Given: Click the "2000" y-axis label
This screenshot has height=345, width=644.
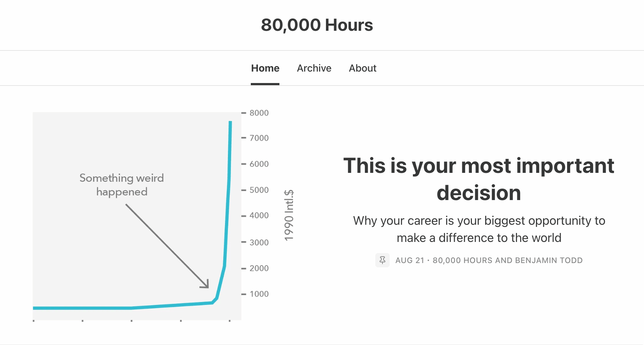Looking at the screenshot, I should click(x=259, y=268).
